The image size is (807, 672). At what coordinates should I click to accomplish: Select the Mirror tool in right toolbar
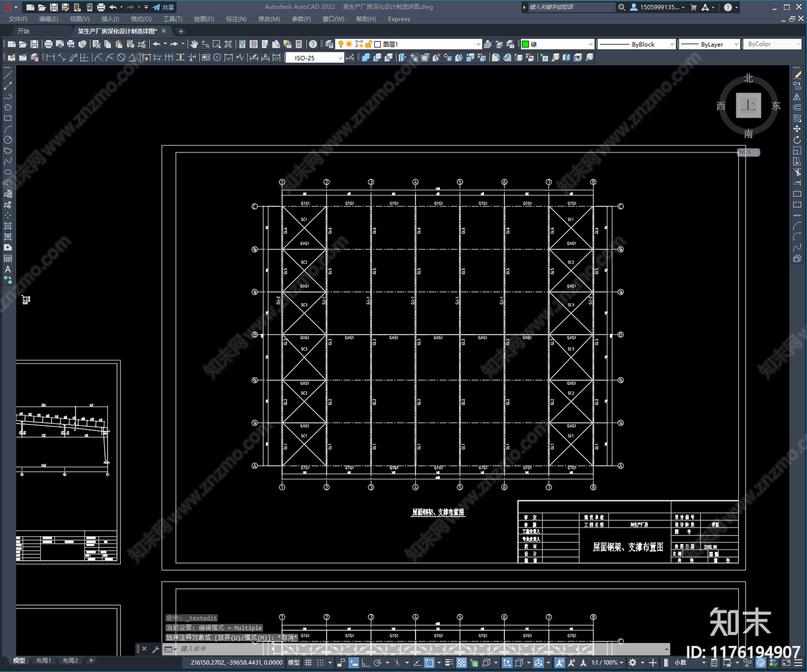(x=797, y=97)
